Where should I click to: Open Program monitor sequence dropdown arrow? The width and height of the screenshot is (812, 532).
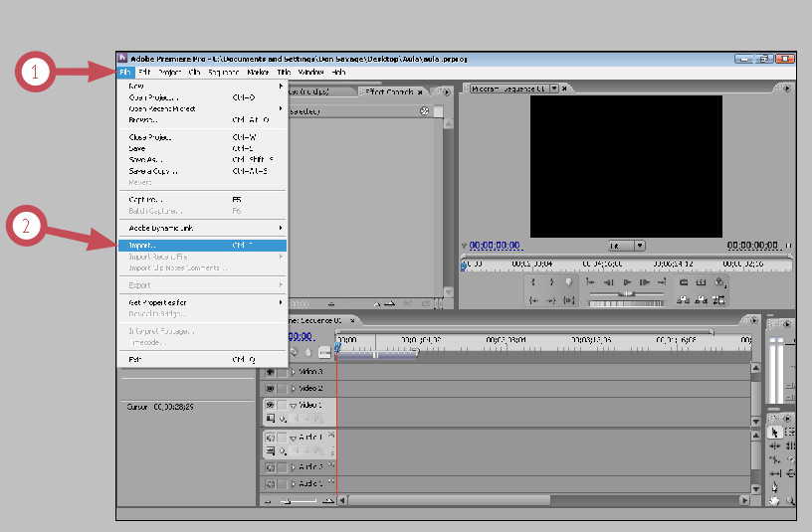tap(554, 89)
